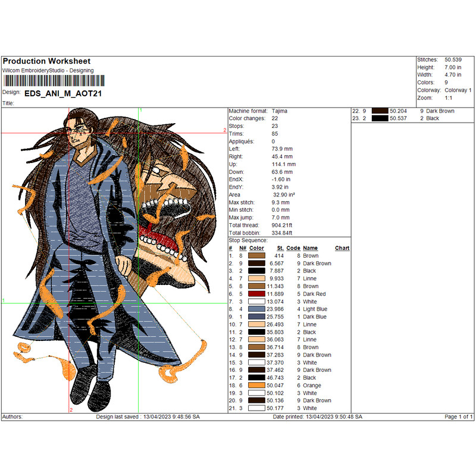The image size is (476, 476).
Task: Pick the Light Blue swatch in stop 8
Action: [x=256, y=309]
